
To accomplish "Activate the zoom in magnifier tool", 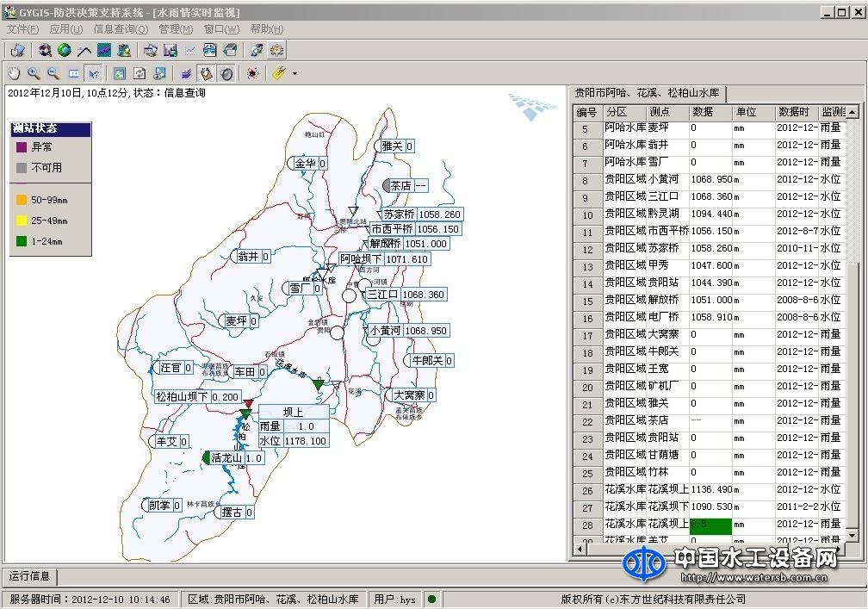I will [x=33, y=73].
